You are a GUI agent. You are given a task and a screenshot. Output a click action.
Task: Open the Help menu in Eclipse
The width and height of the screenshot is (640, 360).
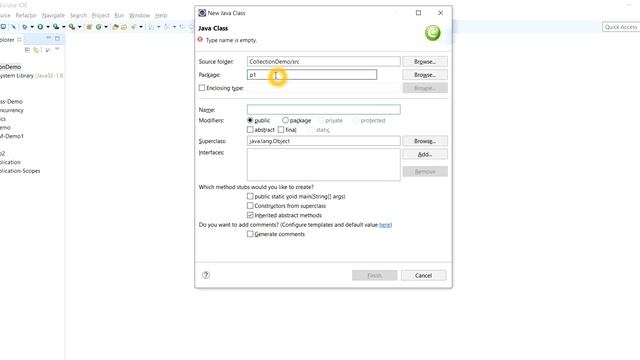click(x=161, y=15)
